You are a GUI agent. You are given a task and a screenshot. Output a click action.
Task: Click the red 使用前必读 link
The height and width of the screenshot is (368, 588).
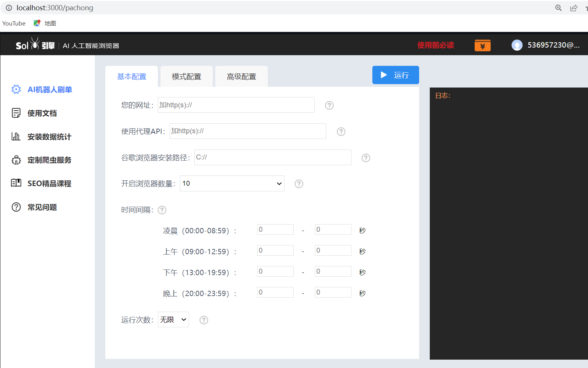(x=436, y=45)
